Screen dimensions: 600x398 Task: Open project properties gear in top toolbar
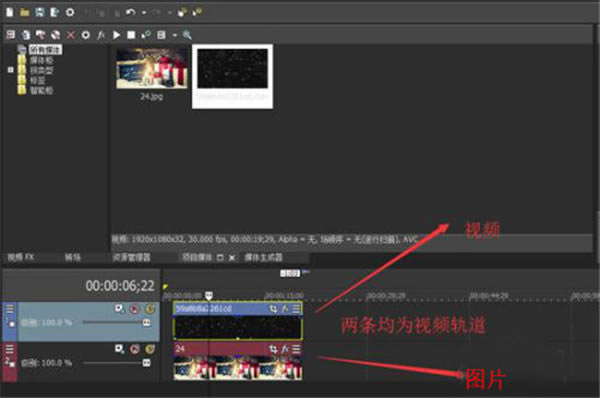coord(70,12)
